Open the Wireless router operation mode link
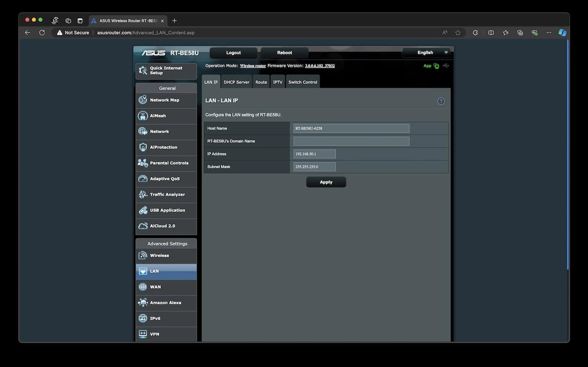The height and width of the screenshot is (367, 588). click(253, 66)
